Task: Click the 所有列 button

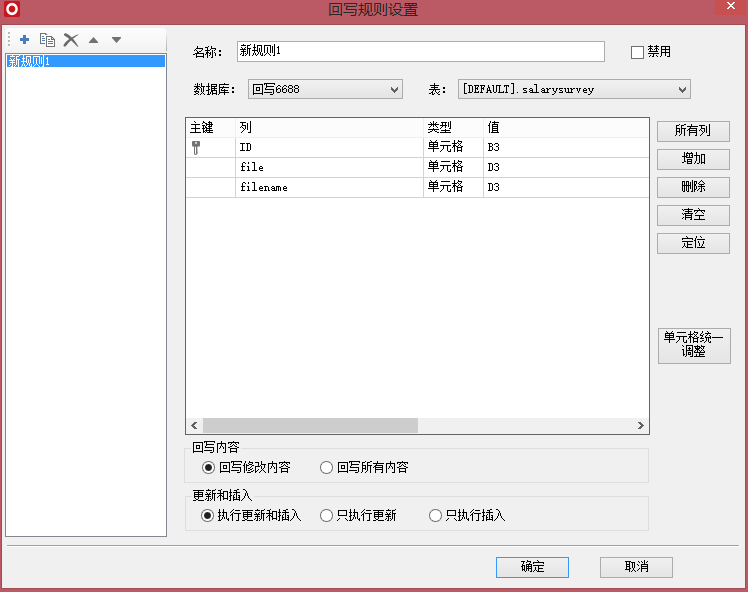Action: pos(693,131)
